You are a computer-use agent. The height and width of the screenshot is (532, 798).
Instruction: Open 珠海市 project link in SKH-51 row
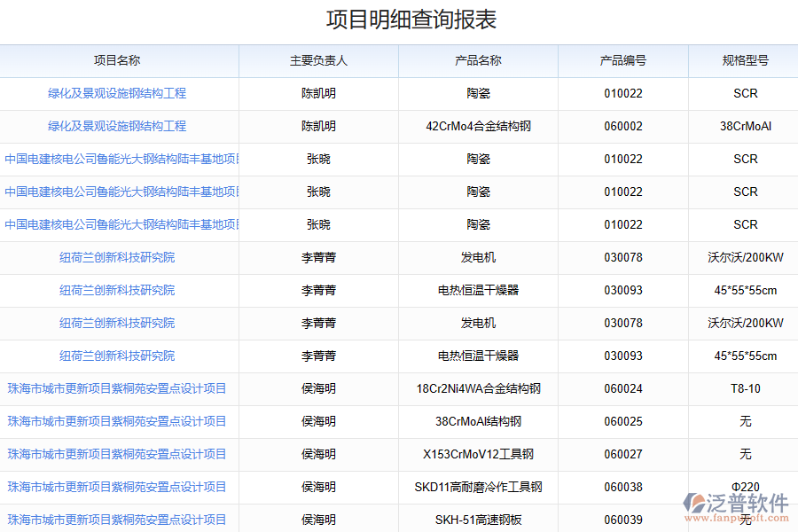117,520
